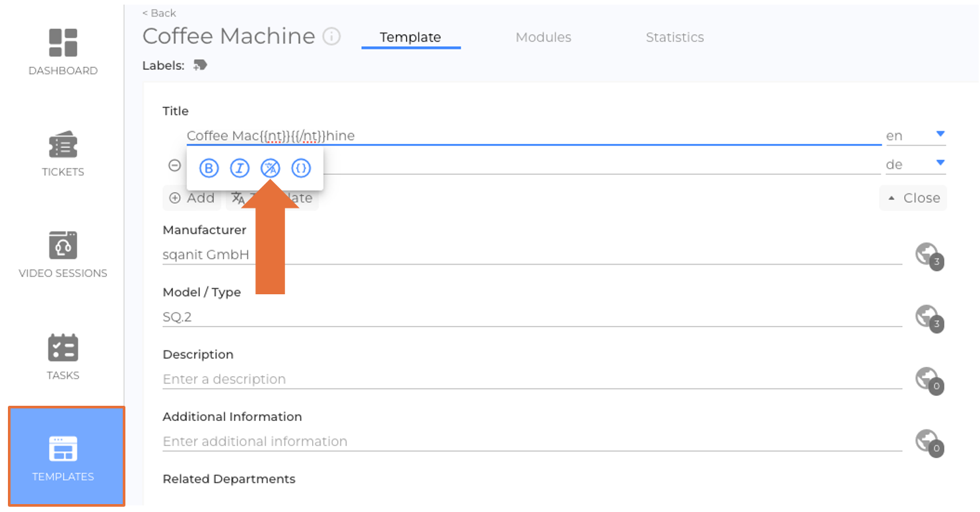Image resolution: width=980 pixels, height=512 pixels.
Task: Click the curly braces placeholder icon
Action: tap(301, 169)
